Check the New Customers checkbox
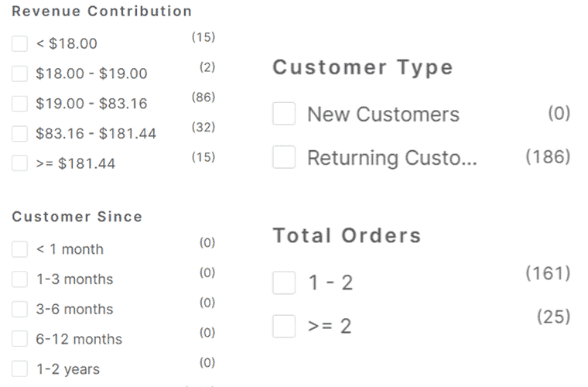This screenshot has width=588, height=387. tap(284, 115)
